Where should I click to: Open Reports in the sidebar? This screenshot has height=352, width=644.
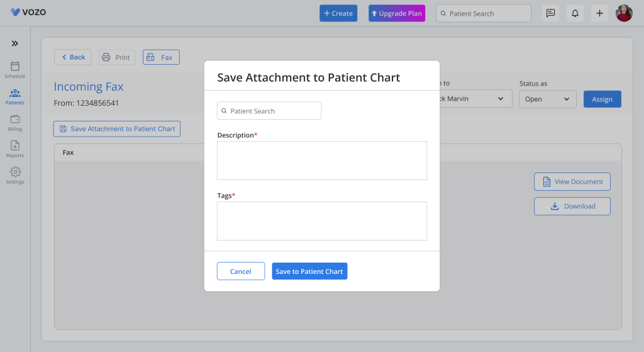(15, 149)
